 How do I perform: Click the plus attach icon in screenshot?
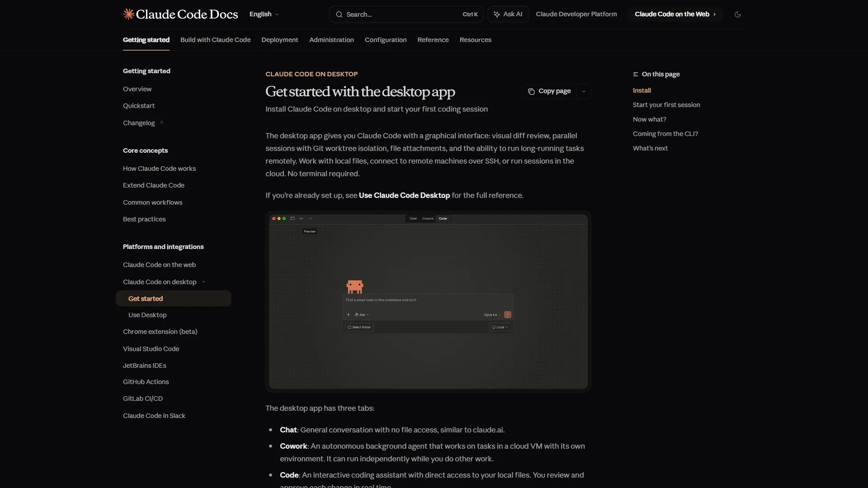click(x=348, y=315)
